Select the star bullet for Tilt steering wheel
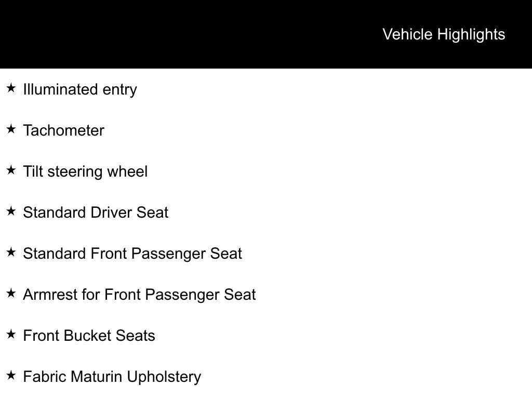 [x=11, y=170]
